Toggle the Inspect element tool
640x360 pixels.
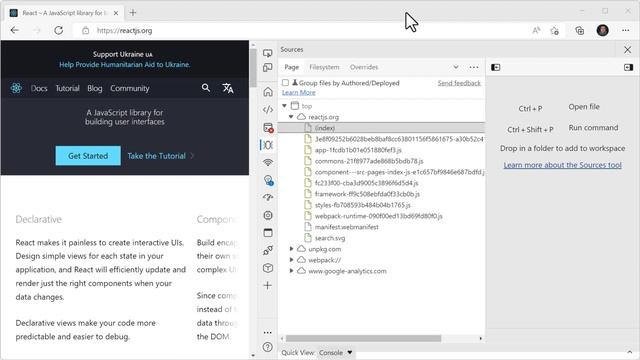coord(268,53)
